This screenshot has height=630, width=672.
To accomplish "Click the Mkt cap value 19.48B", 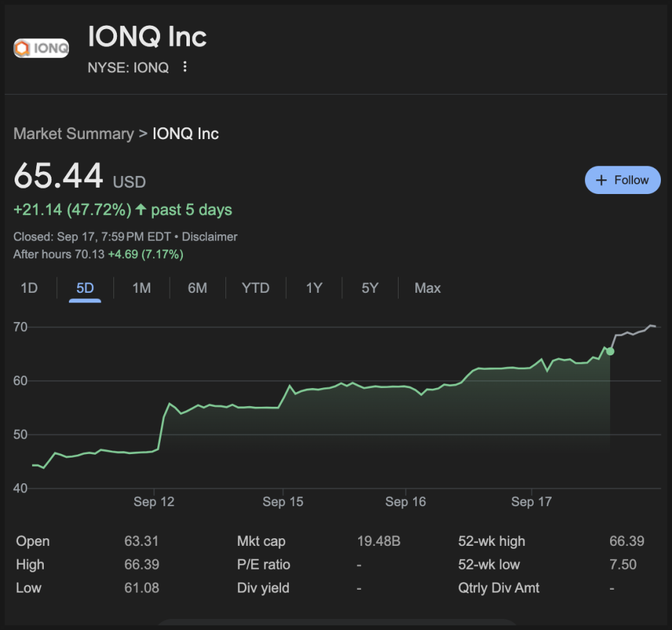I will click(379, 541).
